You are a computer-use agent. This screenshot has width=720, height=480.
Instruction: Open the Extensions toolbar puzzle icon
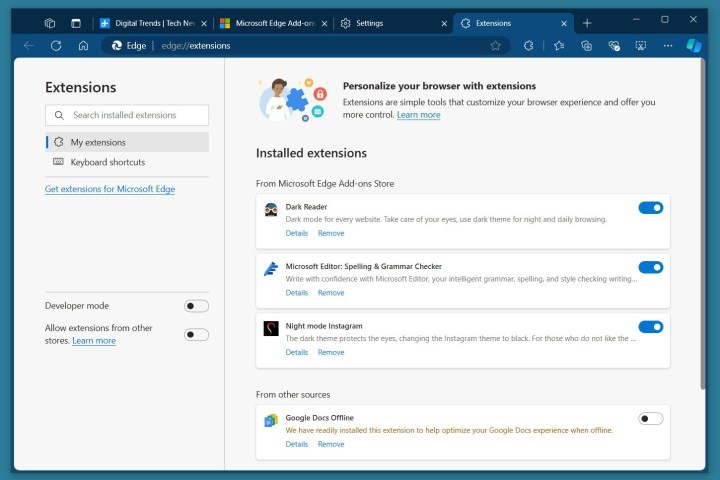click(x=528, y=45)
